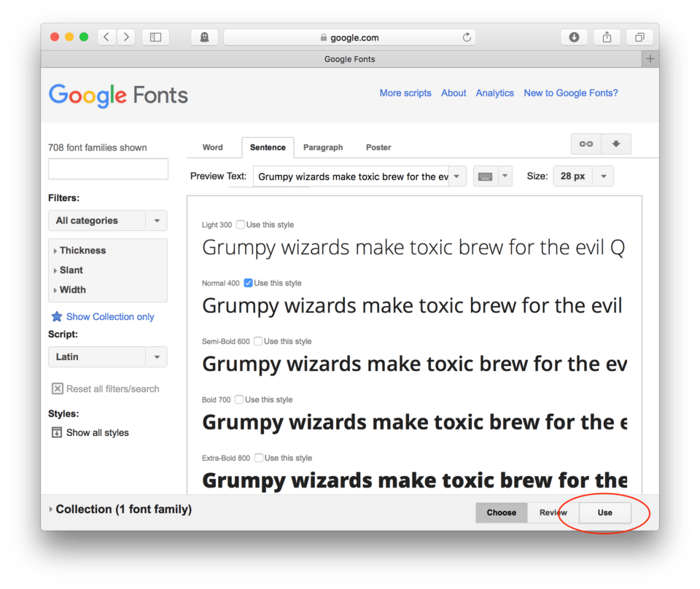This screenshot has height=589, width=700.
Task: Click the Choose button
Action: [502, 512]
